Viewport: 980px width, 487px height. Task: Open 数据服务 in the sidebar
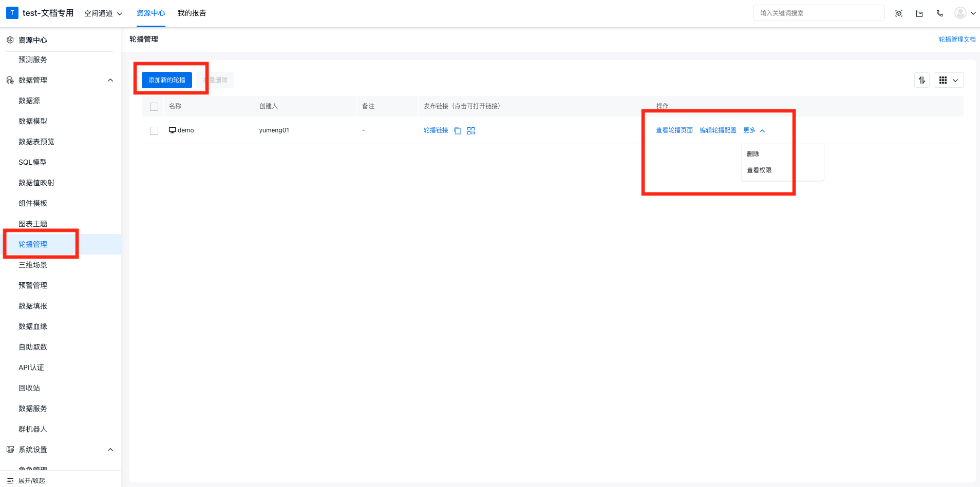(33, 408)
